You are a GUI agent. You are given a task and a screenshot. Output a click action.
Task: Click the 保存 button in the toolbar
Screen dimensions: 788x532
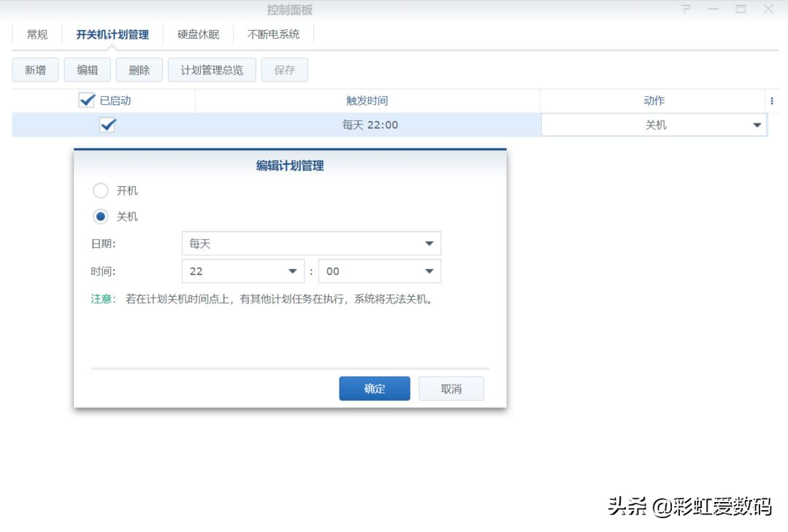(x=284, y=69)
